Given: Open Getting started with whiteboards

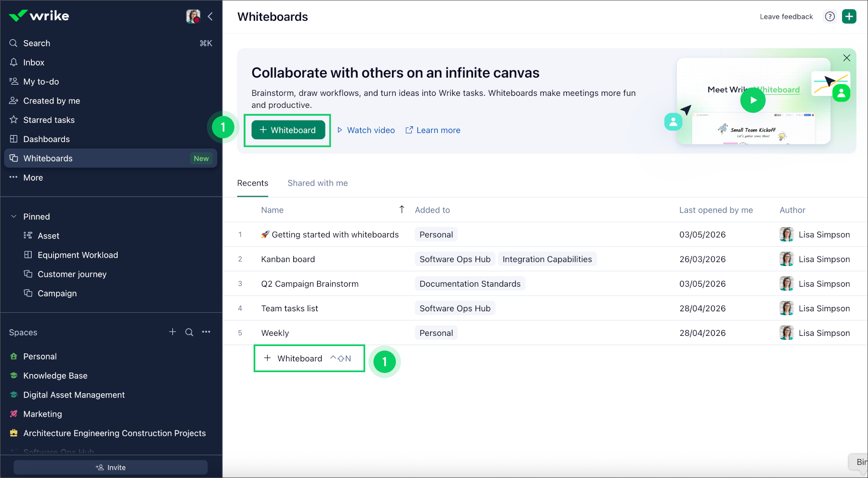Looking at the screenshot, I should (330, 235).
